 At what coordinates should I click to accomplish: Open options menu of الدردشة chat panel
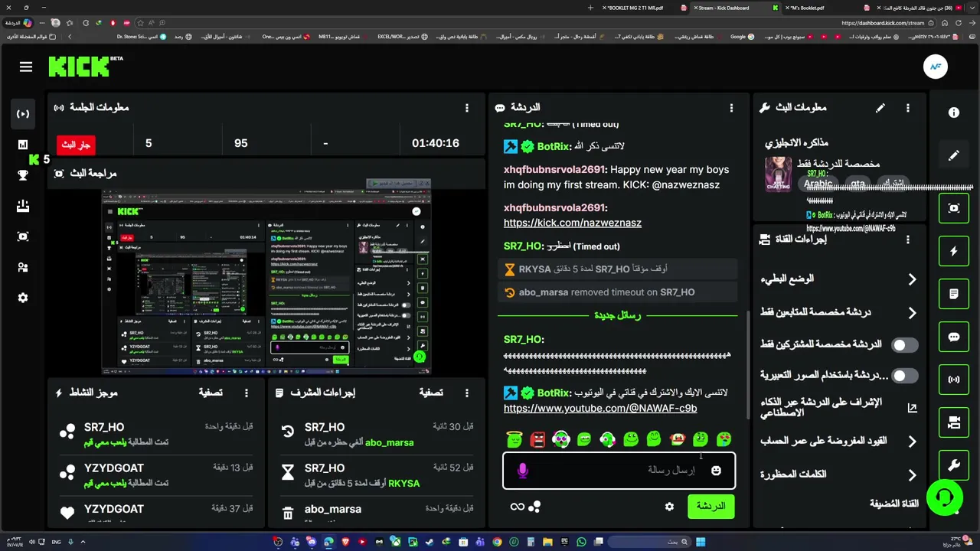click(731, 108)
